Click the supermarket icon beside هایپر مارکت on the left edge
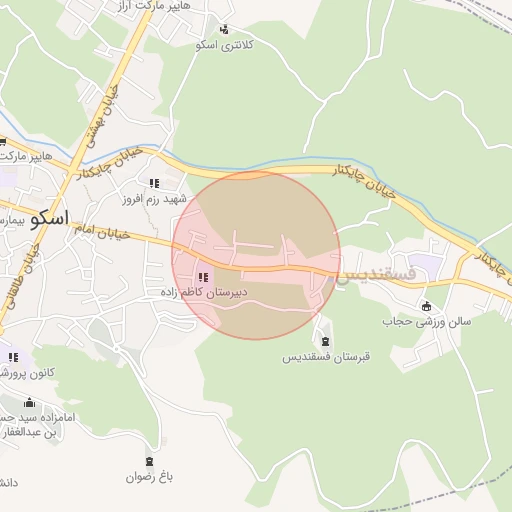This screenshot has width=512, height=512. click(2, 143)
